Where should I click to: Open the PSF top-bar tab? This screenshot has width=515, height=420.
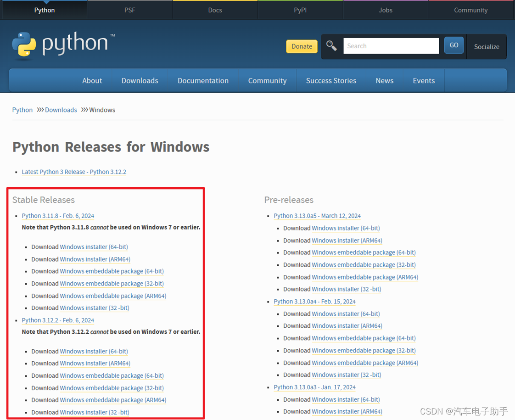pos(130,10)
